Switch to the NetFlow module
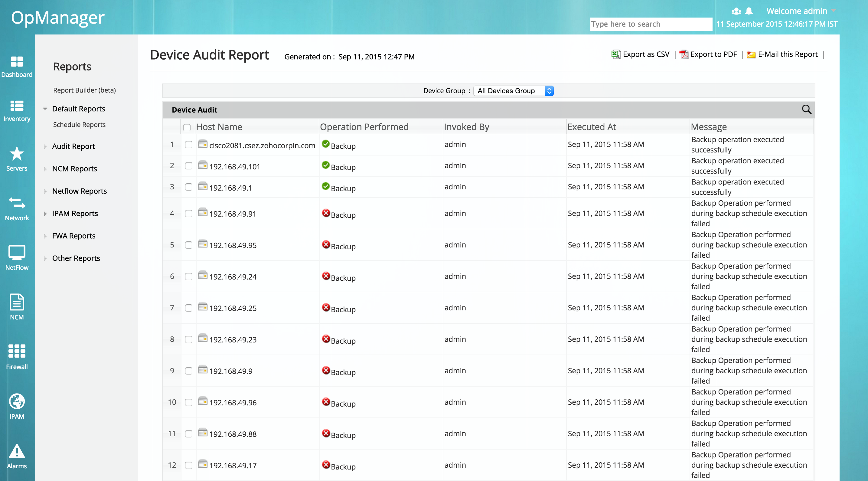 [17, 257]
